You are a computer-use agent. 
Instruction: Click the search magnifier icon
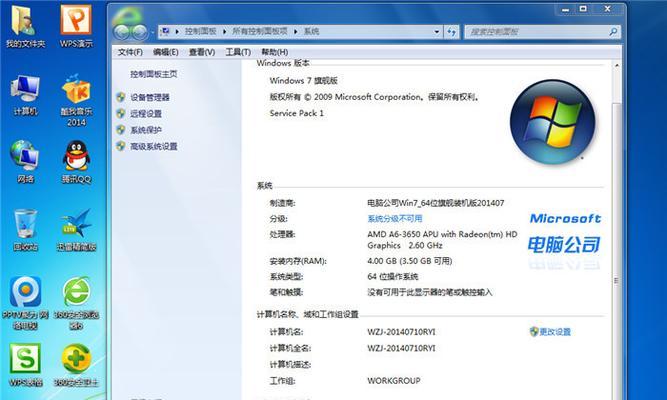click(x=613, y=31)
